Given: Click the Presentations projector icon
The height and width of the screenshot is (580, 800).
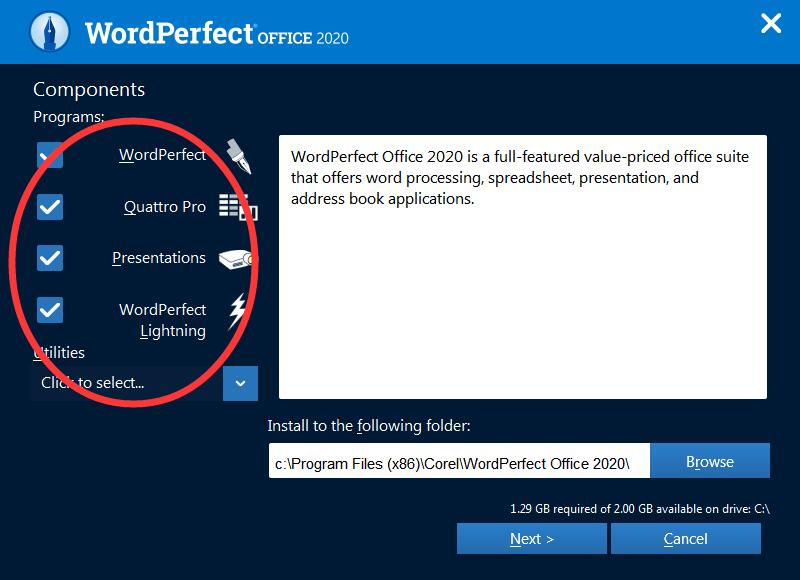Looking at the screenshot, I should (238, 259).
